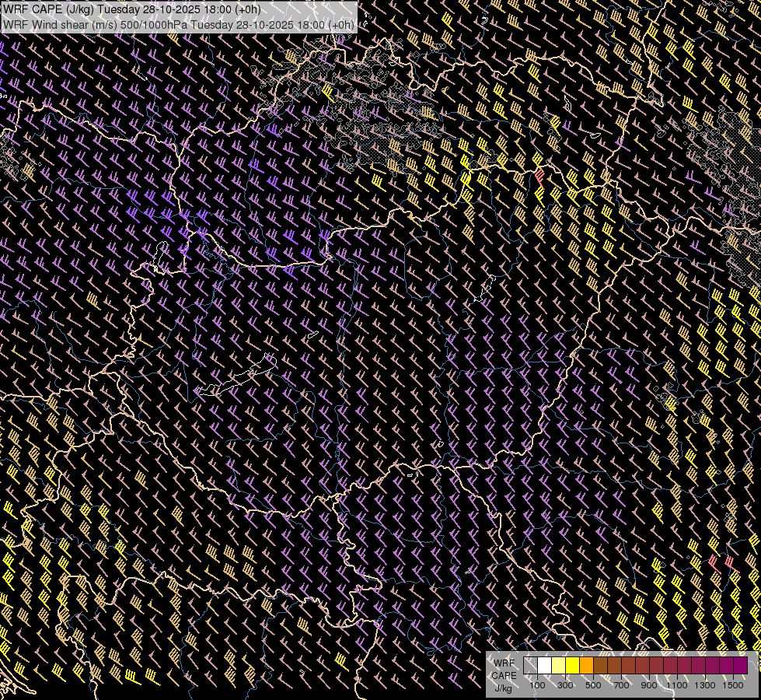Select the white CAPE legend swatch
The width and height of the screenshot is (761, 700).
point(545,665)
